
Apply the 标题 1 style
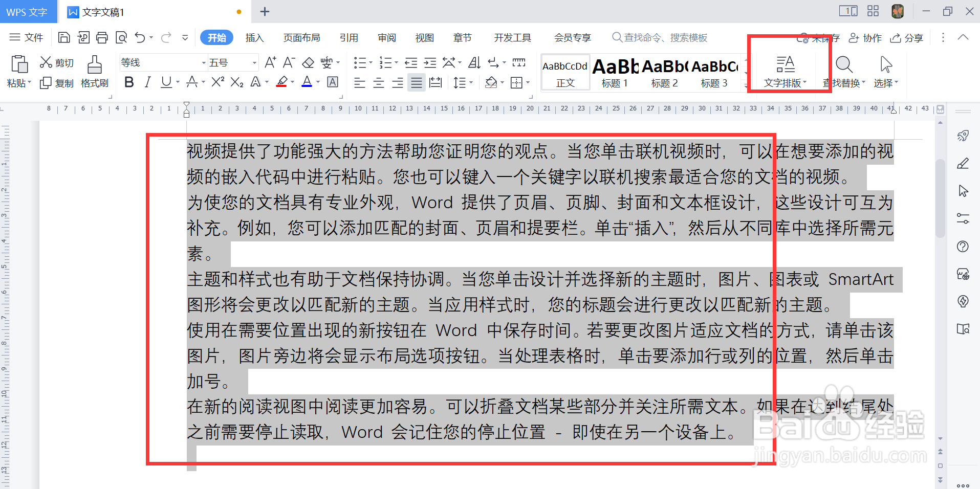pos(615,73)
